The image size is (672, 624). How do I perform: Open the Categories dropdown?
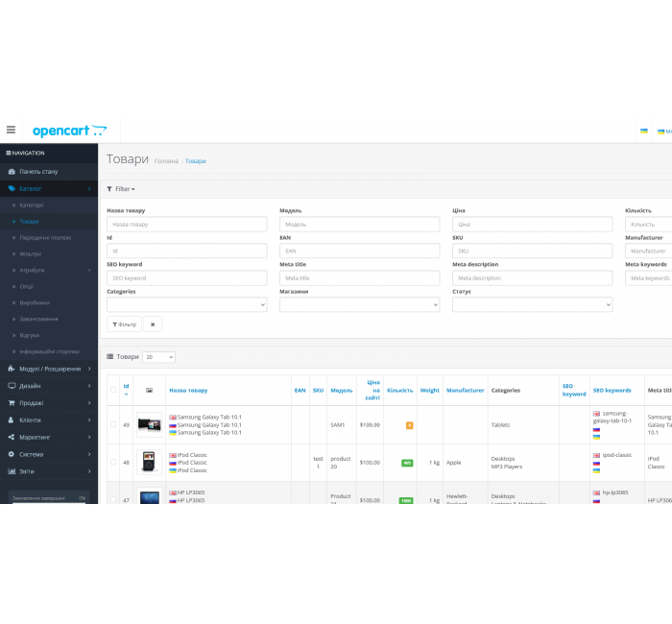point(187,304)
